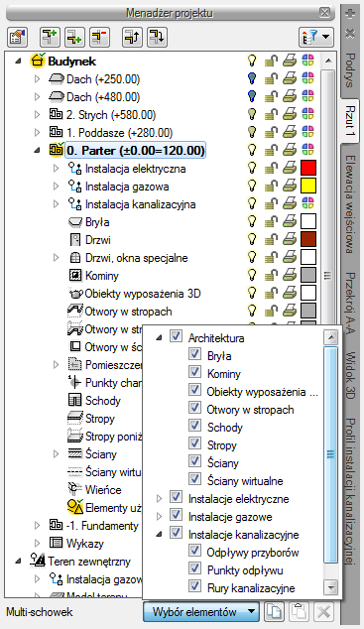Switch to Profil instalacji kanalizacyjnej tab
The image size is (364, 629).
pos(350,491)
